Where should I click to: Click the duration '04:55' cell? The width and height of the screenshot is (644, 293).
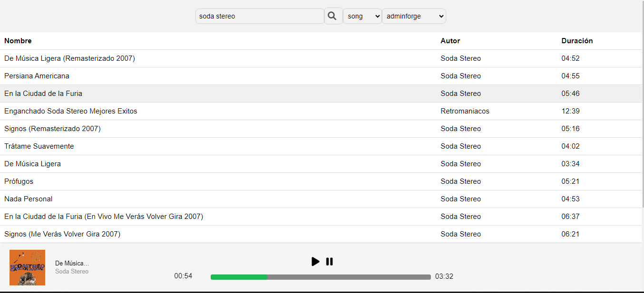tap(570, 76)
